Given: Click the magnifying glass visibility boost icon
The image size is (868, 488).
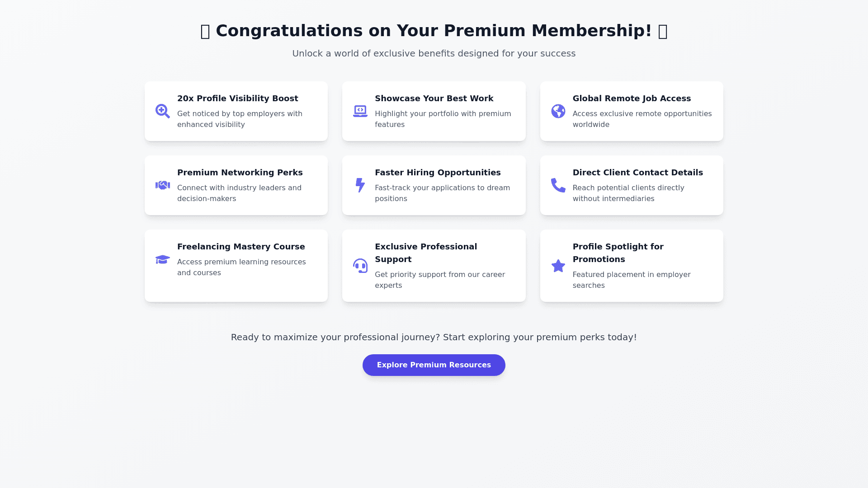Looking at the screenshot, I should (162, 111).
